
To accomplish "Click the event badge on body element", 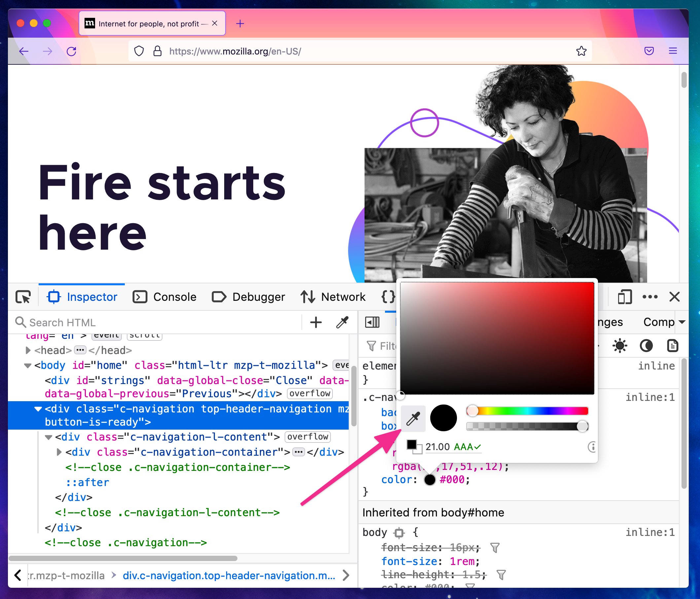I will coord(340,365).
